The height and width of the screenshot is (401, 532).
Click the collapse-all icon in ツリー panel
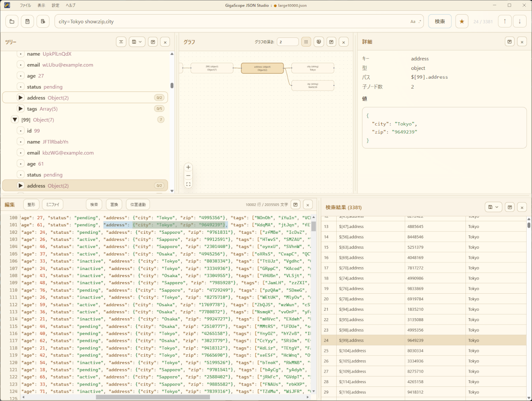(121, 42)
